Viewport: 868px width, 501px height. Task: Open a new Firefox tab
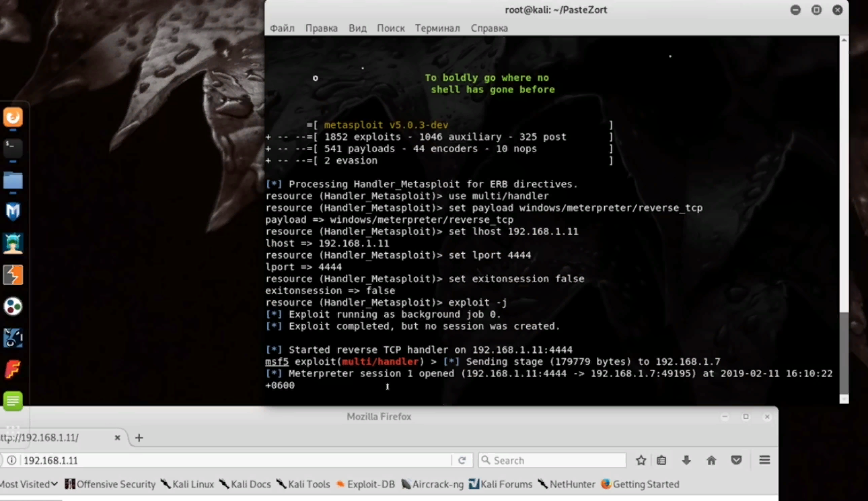click(139, 438)
